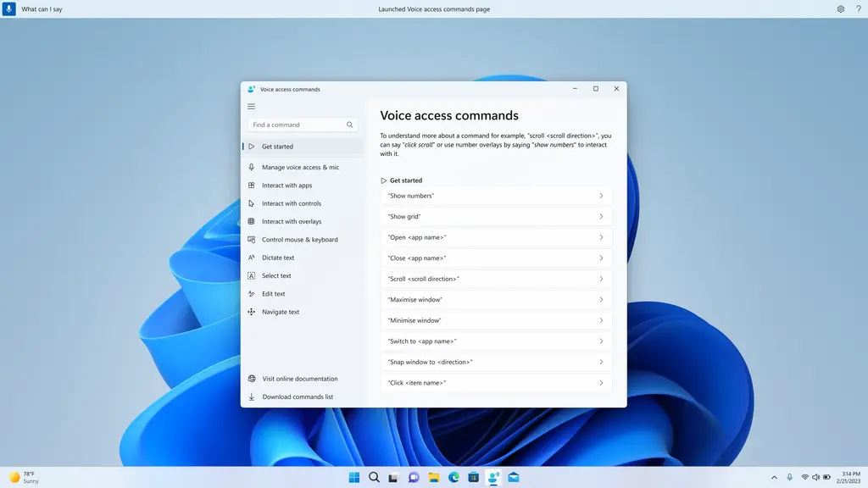Click the microphone in the system tray
Viewport: 868px width, 488px height.
pyautogui.click(x=789, y=477)
